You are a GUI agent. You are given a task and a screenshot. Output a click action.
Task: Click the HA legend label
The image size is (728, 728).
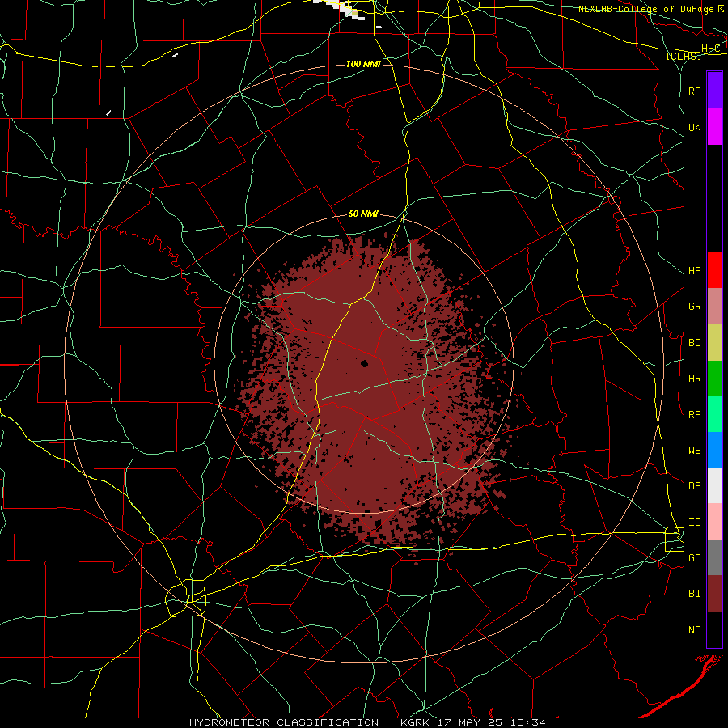tap(695, 271)
